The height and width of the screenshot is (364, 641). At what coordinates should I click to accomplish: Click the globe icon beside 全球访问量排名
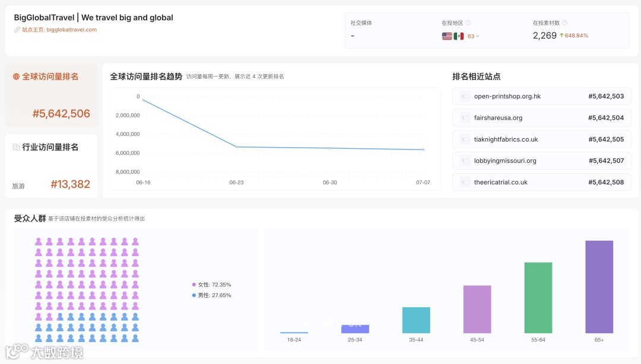[x=16, y=76]
